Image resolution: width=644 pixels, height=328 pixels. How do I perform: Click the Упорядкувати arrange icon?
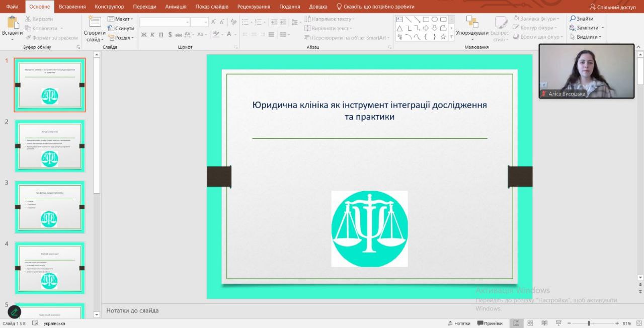coord(472,22)
